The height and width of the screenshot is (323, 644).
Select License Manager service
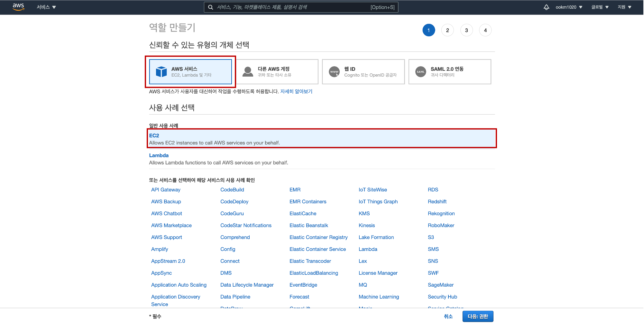click(x=378, y=273)
